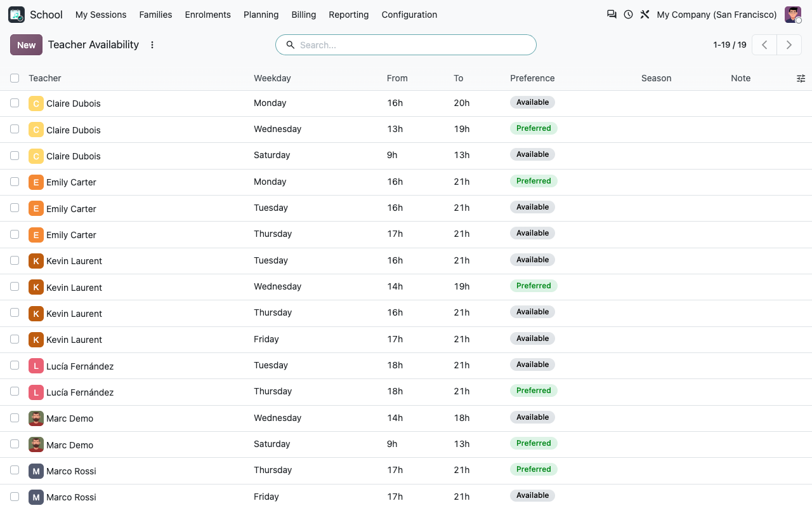The width and height of the screenshot is (812, 508).
Task: Sort by the Weekday column header
Action: click(272, 78)
